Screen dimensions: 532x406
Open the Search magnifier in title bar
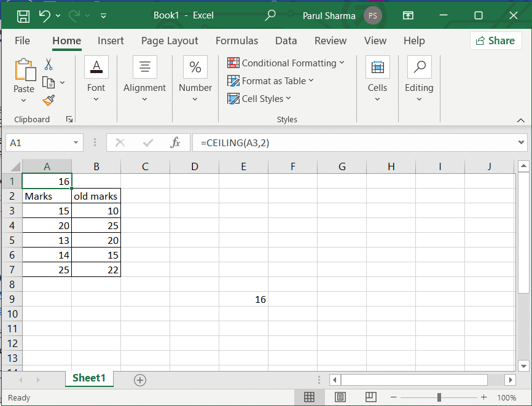coord(270,15)
